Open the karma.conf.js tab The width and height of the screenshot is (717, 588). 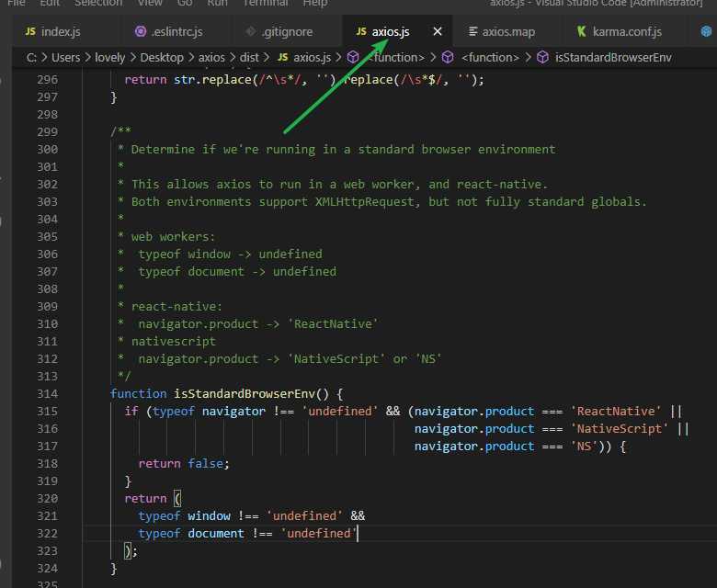click(x=627, y=32)
